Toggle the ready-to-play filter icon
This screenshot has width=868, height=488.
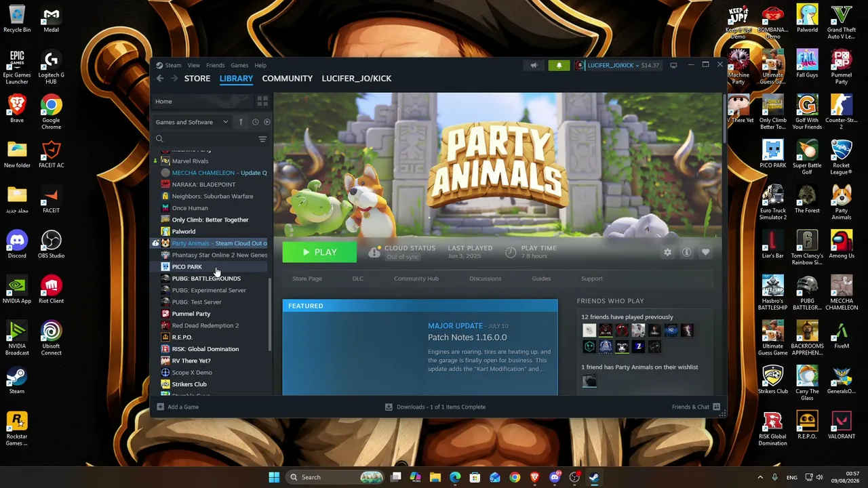[267, 122]
